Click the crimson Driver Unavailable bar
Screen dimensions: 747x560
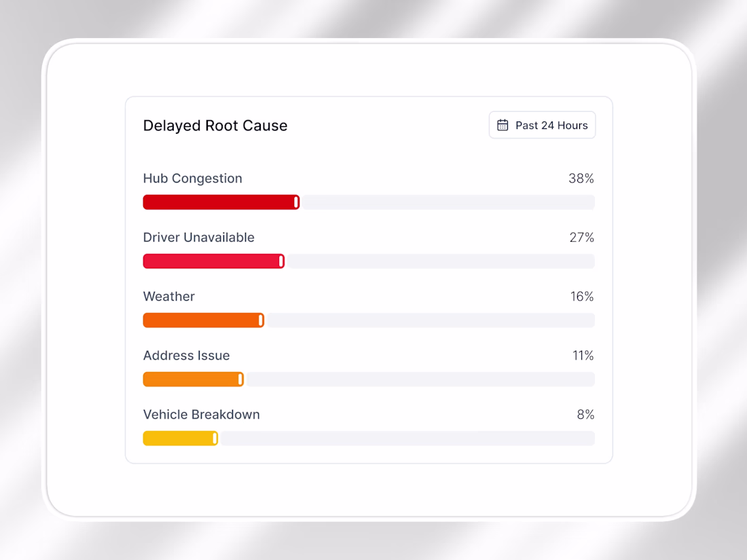coord(214,261)
